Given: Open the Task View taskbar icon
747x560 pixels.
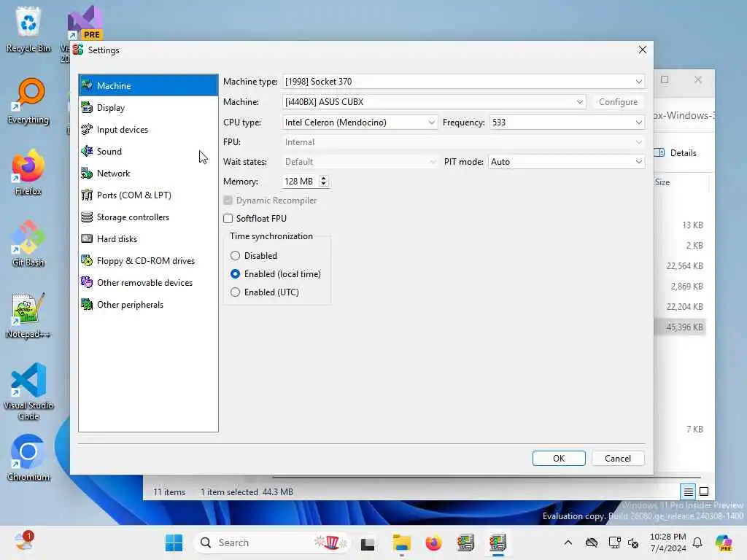Looking at the screenshot, I should [368, 542].
